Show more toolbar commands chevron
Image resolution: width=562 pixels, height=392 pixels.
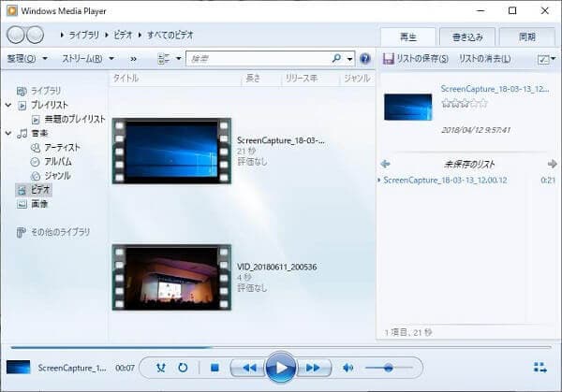pyautogui.click(x=133, y=59)
